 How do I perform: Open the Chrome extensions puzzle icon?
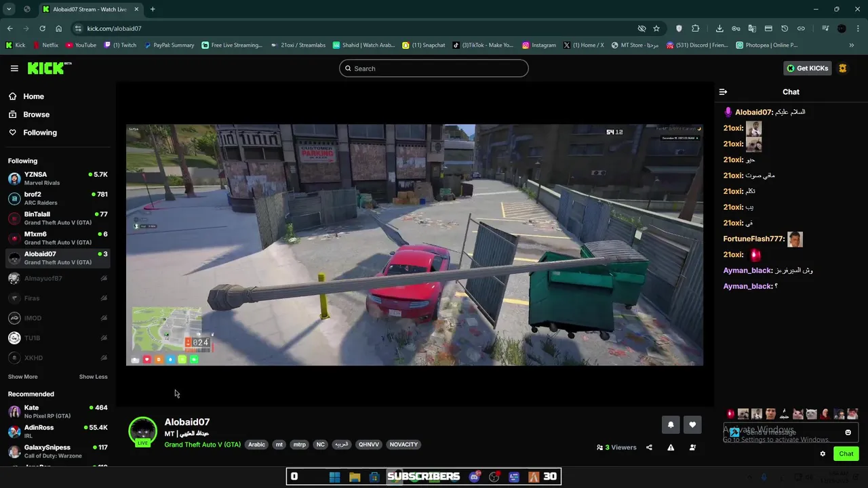tap(695, 28)
